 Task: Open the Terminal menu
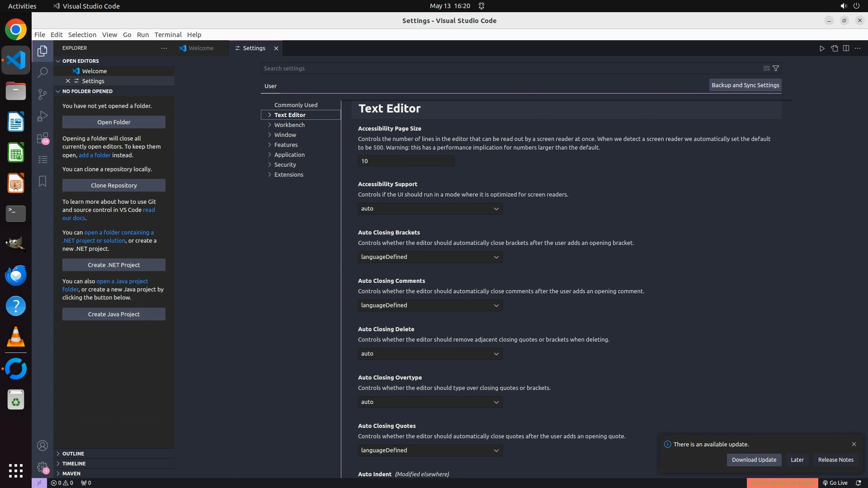point(168,35)
